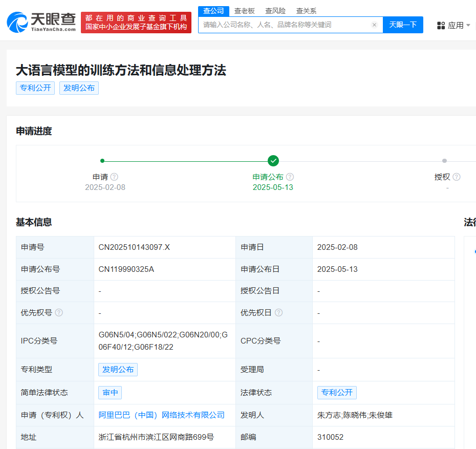Image resolution: width=476 pixels, height=449 pixels.
Task: Click the 审中 legal status tag
Action: point(110,392)
